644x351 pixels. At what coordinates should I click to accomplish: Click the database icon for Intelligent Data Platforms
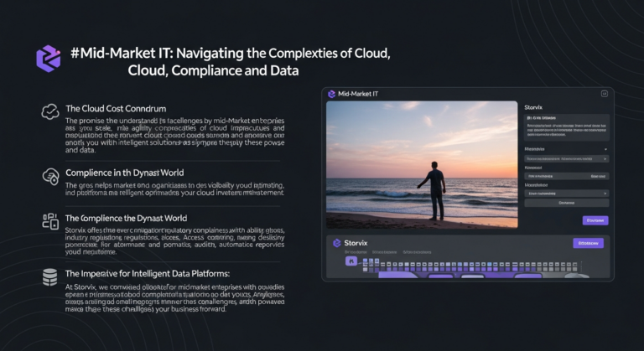click(x=50, y=277)
